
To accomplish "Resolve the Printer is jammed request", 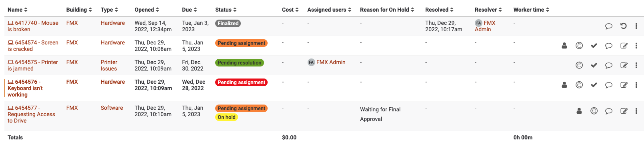I will pyautogui.click(x=594, y=65).
